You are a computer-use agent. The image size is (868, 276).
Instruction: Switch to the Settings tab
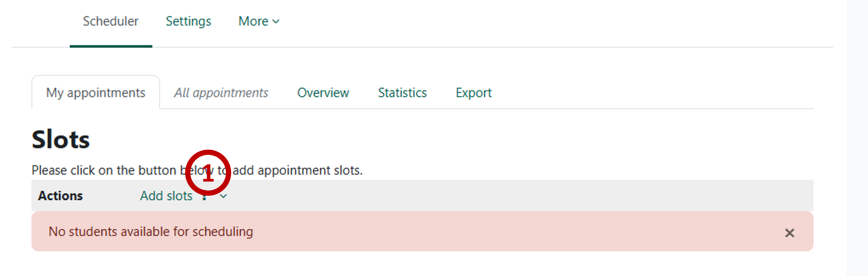click(x=188, y=21)
